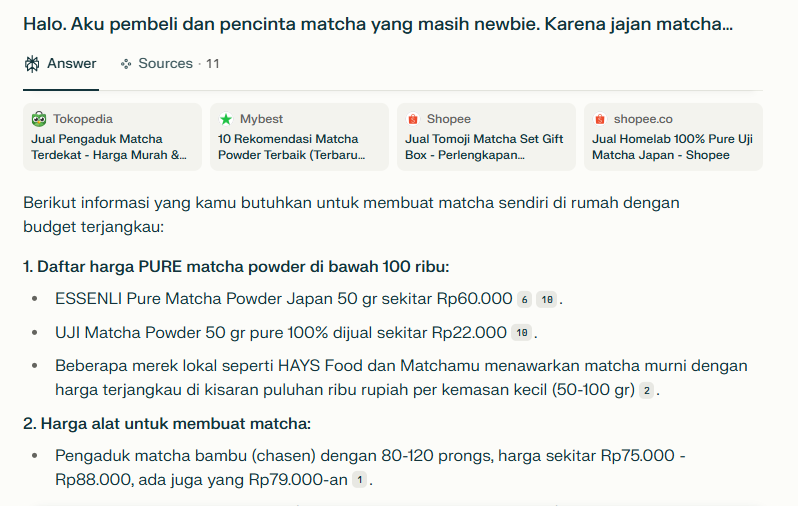
Task: Switch to the Answer tab
Action: 60,64
